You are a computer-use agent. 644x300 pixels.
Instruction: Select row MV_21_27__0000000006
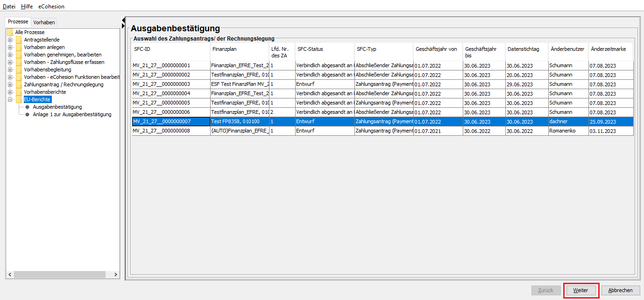coord(382,112)
